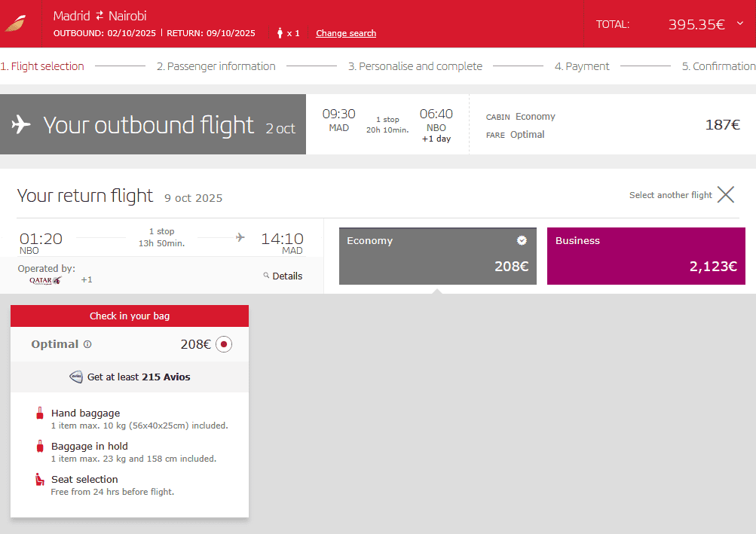Image resolution: width=756 pixels, height=534 pixels.
Task: Click the hold baggage suitcase icon
Action: [x=40, y=447]
